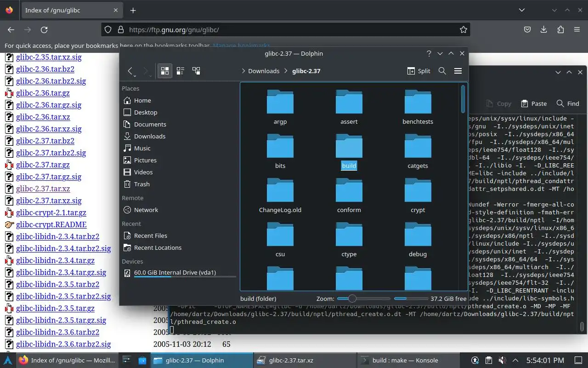Click Downloads in the breadcrumb path

[x=264, y=71]
